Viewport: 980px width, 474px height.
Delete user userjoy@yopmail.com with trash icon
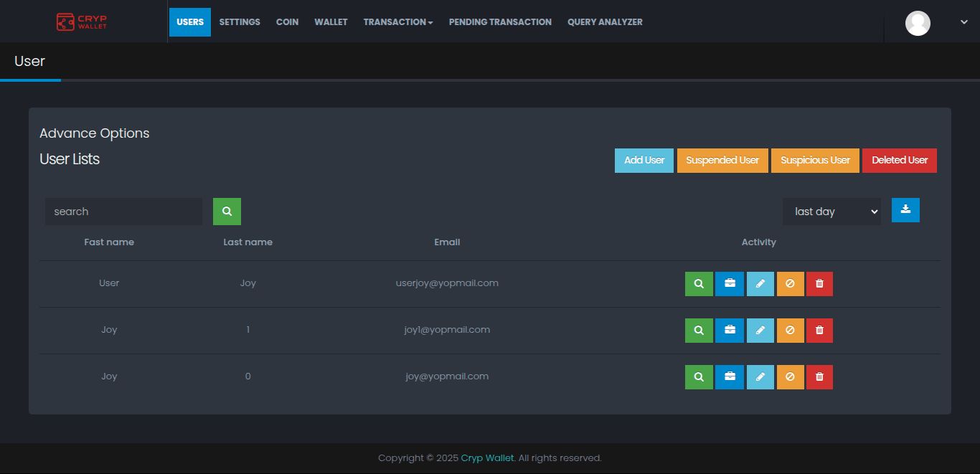pos(819,284)
